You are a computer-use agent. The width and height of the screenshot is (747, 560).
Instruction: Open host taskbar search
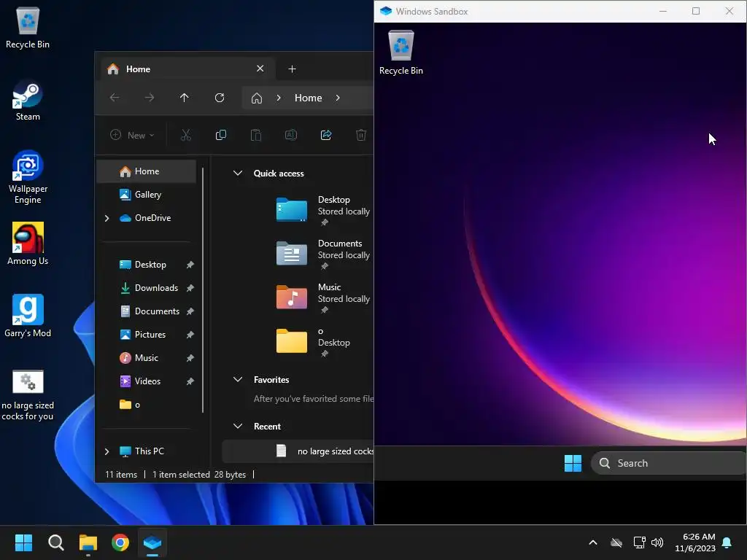click(55, 542)
